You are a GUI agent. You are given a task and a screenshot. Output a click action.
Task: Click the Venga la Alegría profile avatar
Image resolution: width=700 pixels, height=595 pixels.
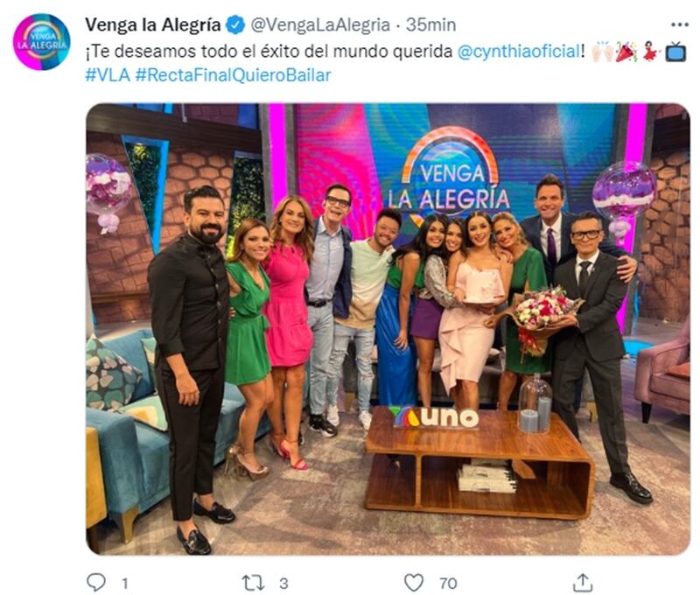(41, 41)
